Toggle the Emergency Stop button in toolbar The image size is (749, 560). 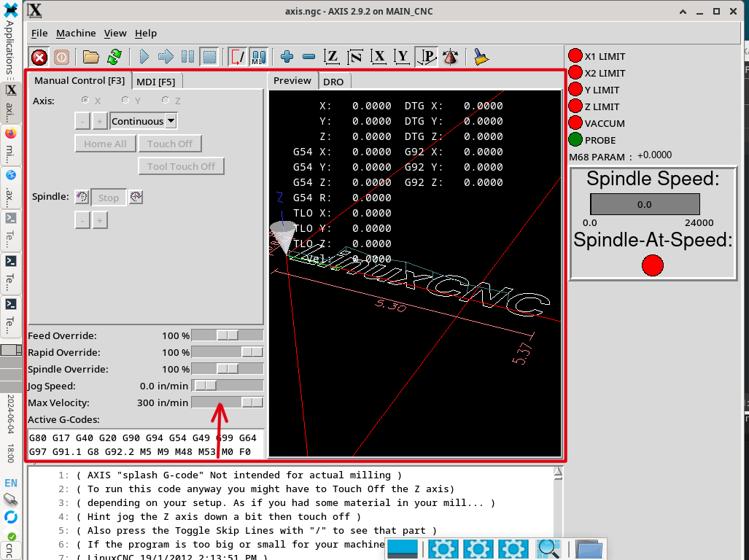pyautogui.click(x=39, y=58)
